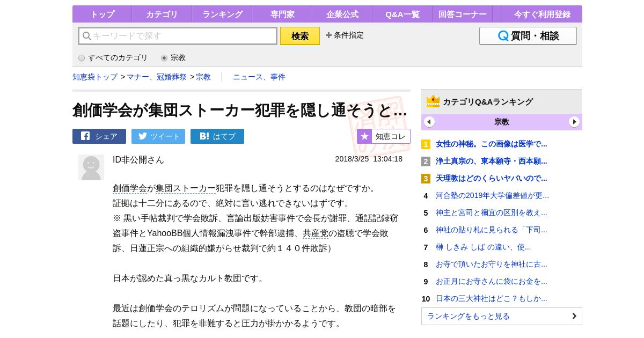Open ranking item 天理教はどのくらいヤバいので...

click(x=492, y=178)
